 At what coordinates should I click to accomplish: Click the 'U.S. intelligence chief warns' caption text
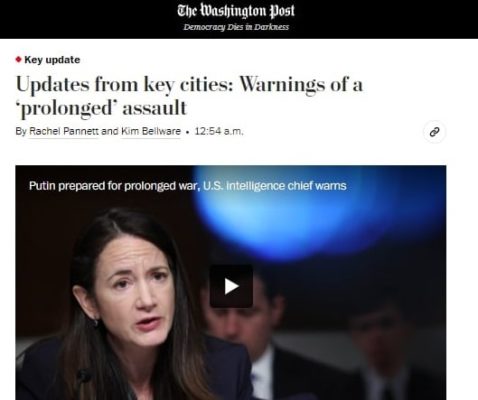(275, 186)
